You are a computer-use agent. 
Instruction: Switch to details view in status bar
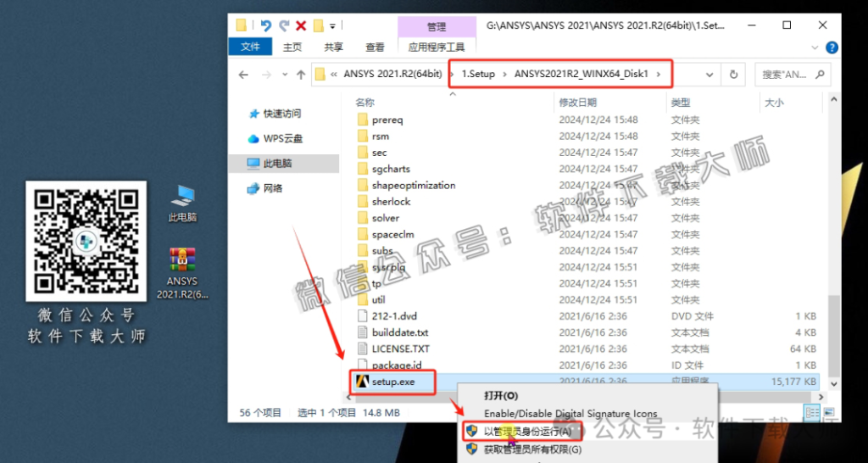[x=812, y=412]
